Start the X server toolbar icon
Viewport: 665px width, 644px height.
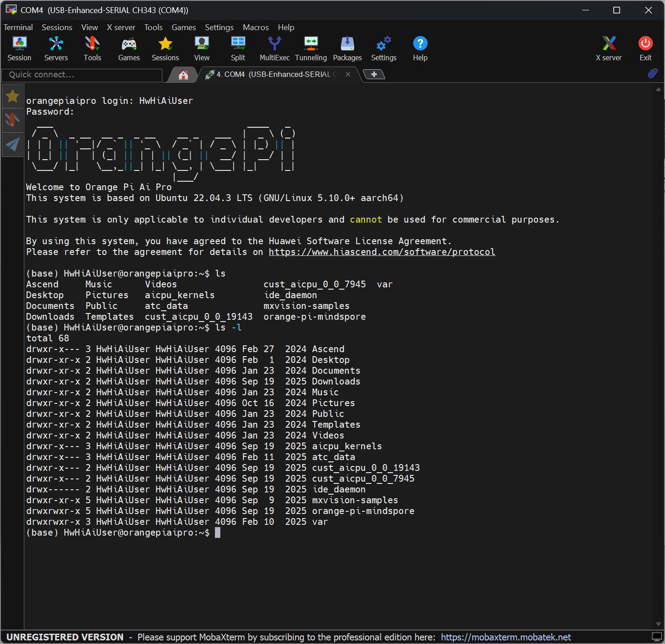click(609, 49)
